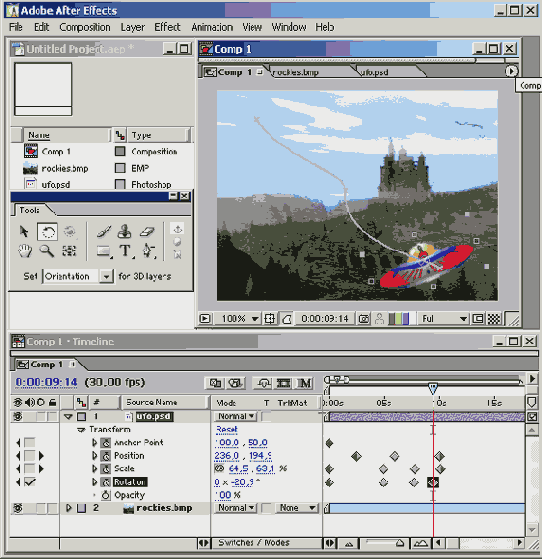Image resolution: width=542 pixels, height=559 pixels.
Task: Select the Rotation tool in Tools panel
Action: pyautogui.click(x=47, y=232)
